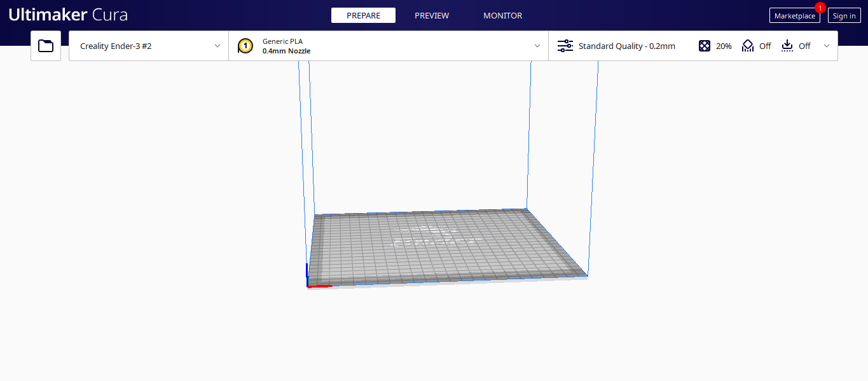This screenshot has height=381, width=868.
Task: Click the red Marketplace notification badge
Action: pyautogui.click(x=820, y=8)
